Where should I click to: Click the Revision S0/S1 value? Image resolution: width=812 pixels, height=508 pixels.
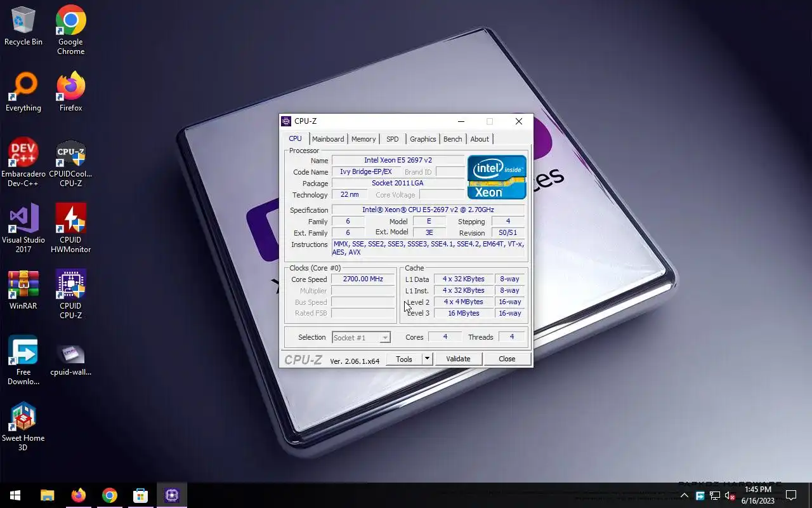click(508, 233)
